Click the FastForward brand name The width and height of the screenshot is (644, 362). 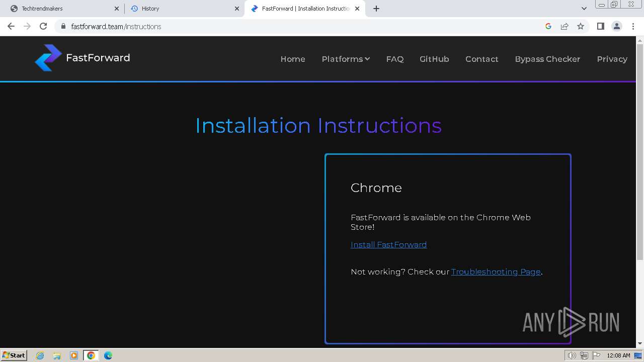tap(98, 58)
